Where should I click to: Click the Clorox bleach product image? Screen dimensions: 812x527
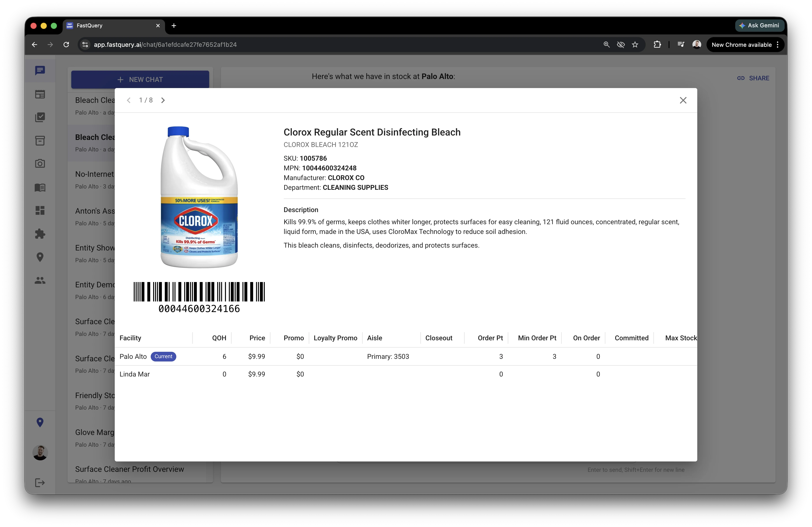tap(199, 197)
